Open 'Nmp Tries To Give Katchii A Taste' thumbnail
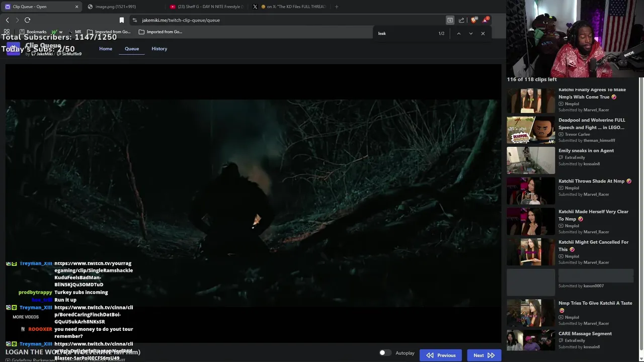The width and height of the screenshot is (644, 362). pos(531,313)
